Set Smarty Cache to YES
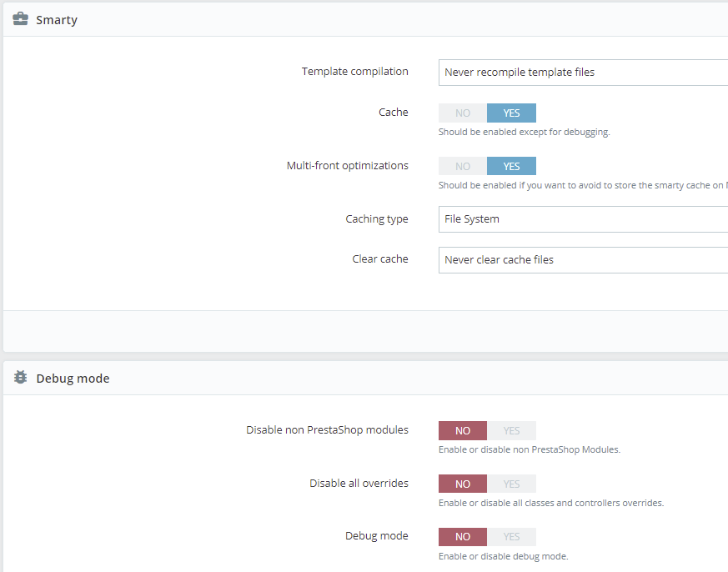 tap(511, 113)
